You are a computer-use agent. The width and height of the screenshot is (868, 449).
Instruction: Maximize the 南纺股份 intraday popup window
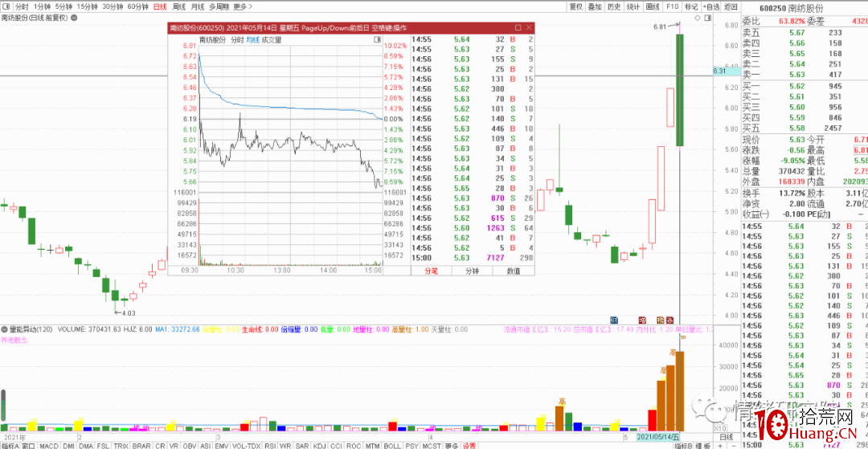(x=518, y=27)
